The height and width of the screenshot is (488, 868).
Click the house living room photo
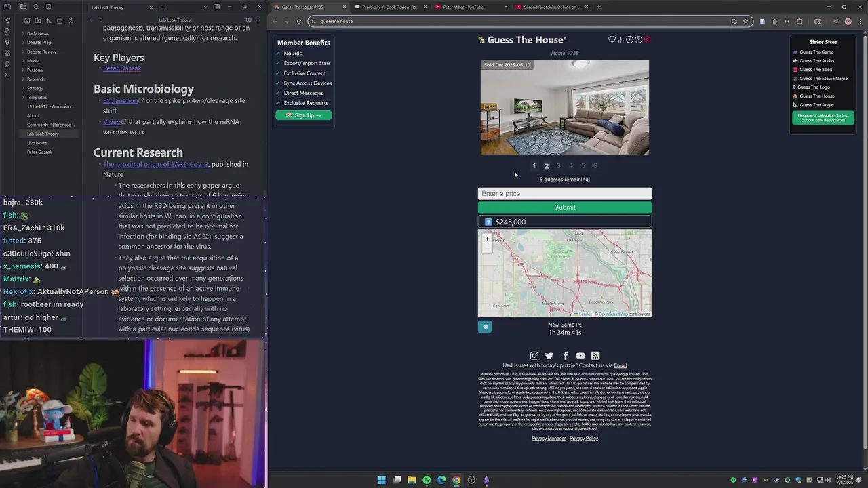point(565,107)
